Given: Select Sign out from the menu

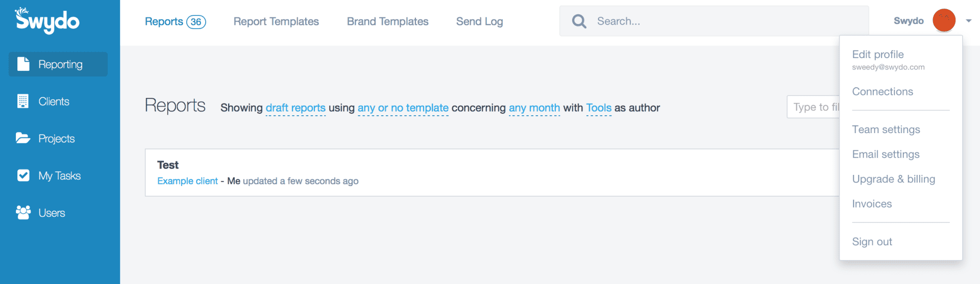Looking at the screenshot, I should [872, 242].
